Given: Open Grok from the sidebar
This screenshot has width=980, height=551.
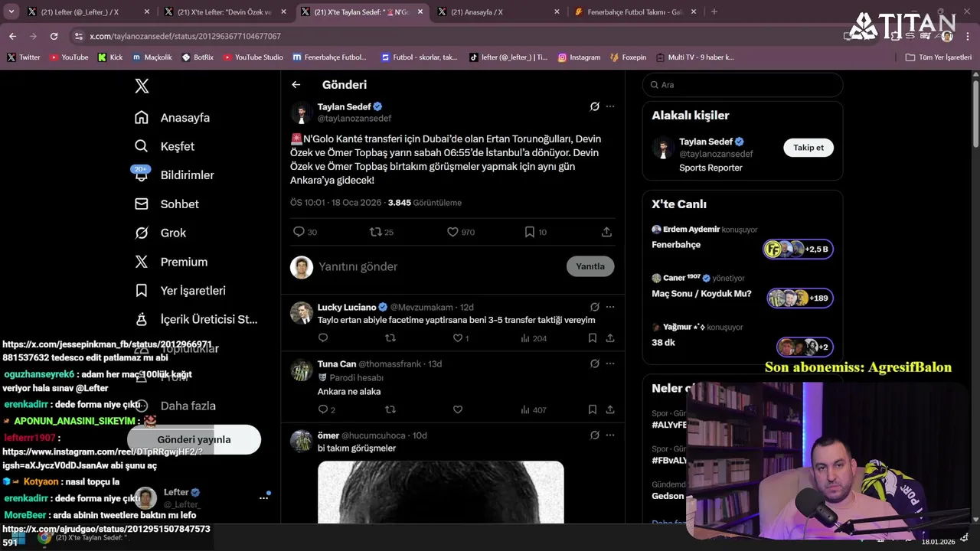Looking at the screenshot, I should [x=160, y=233].
